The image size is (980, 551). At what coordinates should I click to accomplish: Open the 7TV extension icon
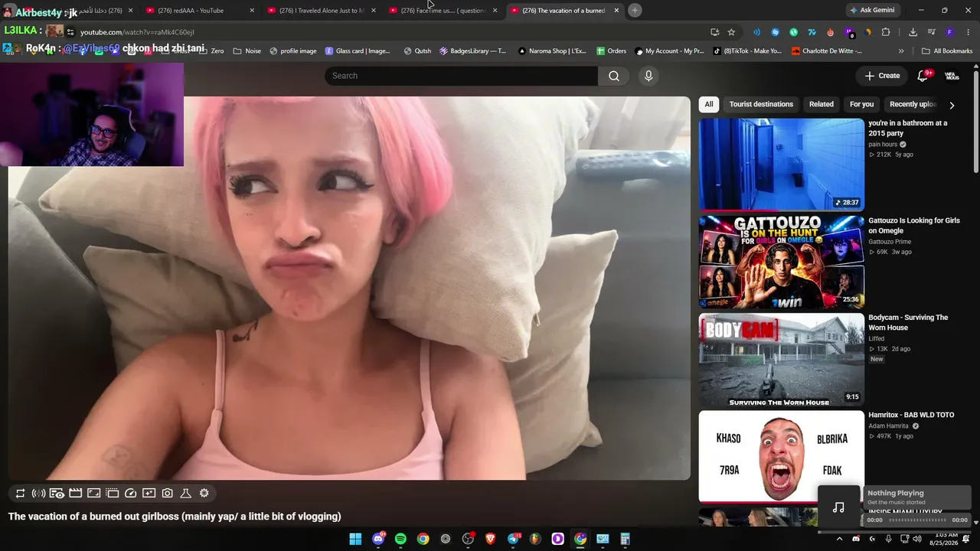812,32
